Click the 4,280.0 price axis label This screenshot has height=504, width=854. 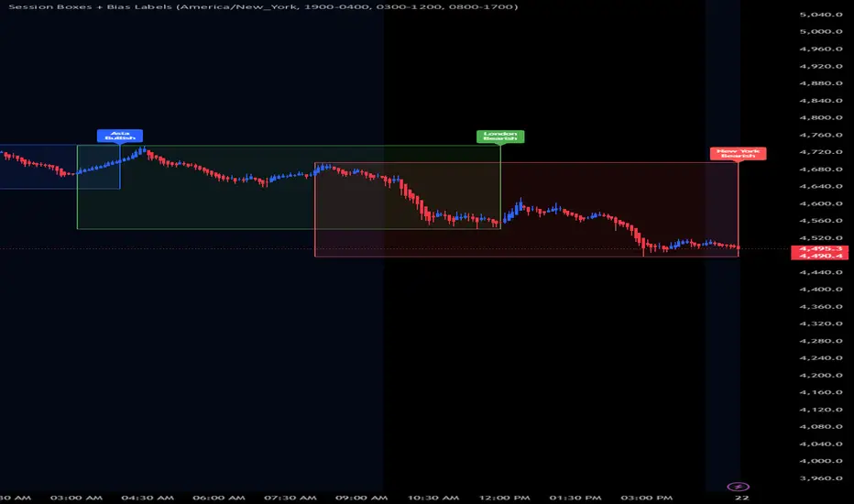tap(821, 341)
